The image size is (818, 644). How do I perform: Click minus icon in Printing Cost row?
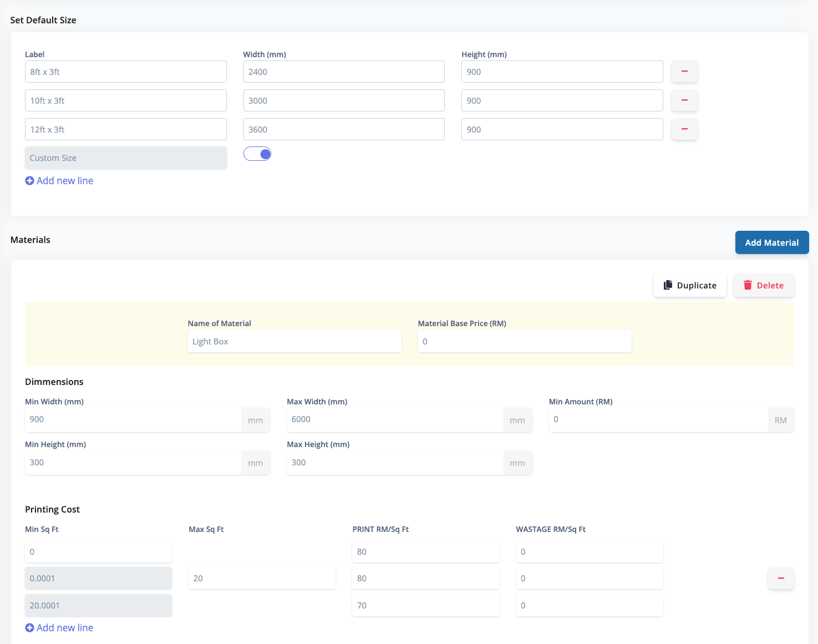781,579
